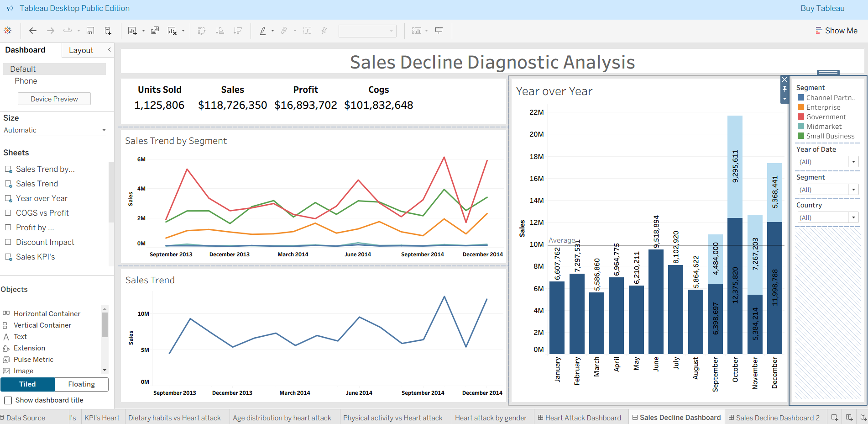Click the Duplicate sheet icon
The height and width of the screenshot is (424, 868).
[x=155, y=31]
